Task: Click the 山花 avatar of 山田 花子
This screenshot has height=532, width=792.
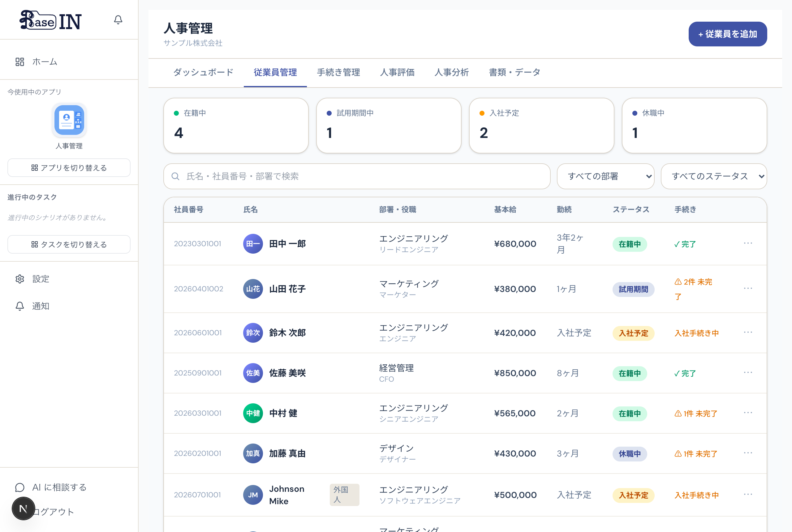Action: point(253,289)
